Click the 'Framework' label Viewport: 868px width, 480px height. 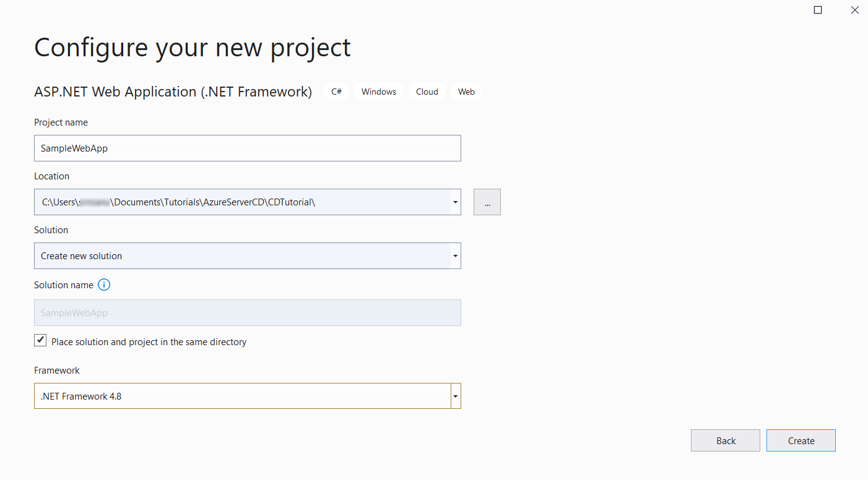pos(57,371)
